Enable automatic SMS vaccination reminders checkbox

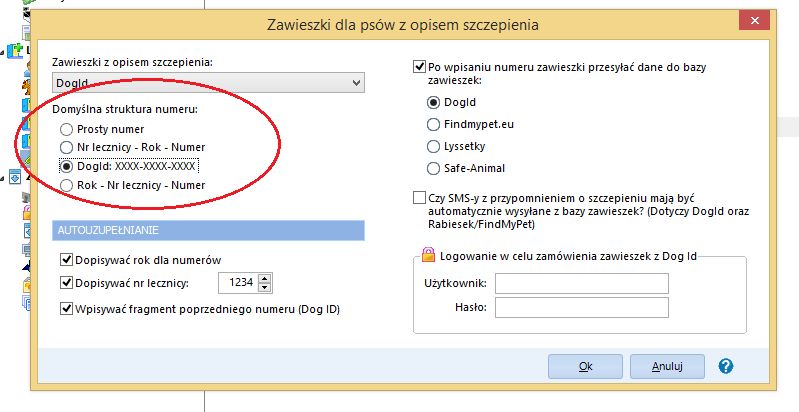click(x=419, y=198)
